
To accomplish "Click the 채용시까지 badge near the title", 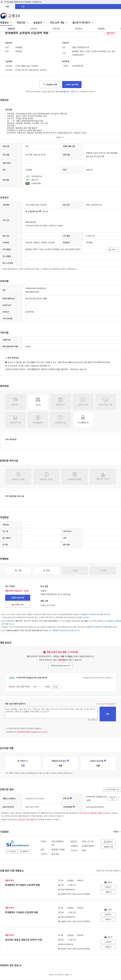I will [110, 33].
